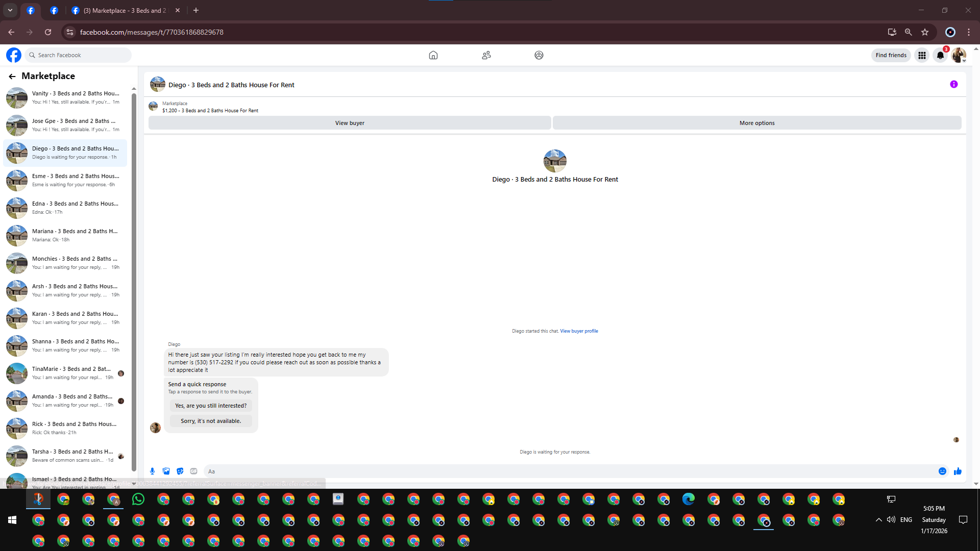Screen dimensions: 980x551
Task: Go to Facebook Home icon
Action: [433, 55]
